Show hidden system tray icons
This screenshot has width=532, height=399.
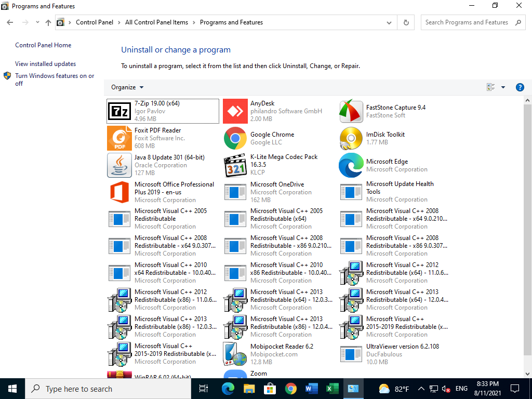click(x=421, y=389)
